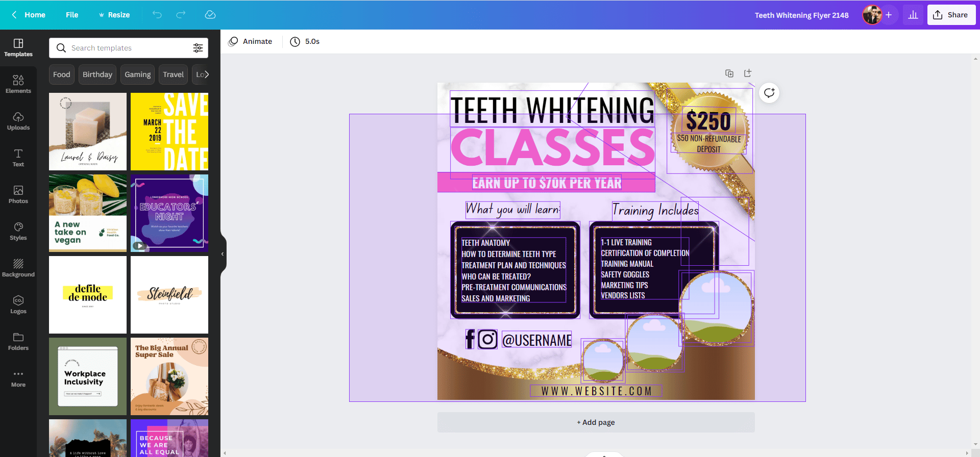Add a comment to the design
980x457 pixels.
pyautogui.click(x=769, y=93)
